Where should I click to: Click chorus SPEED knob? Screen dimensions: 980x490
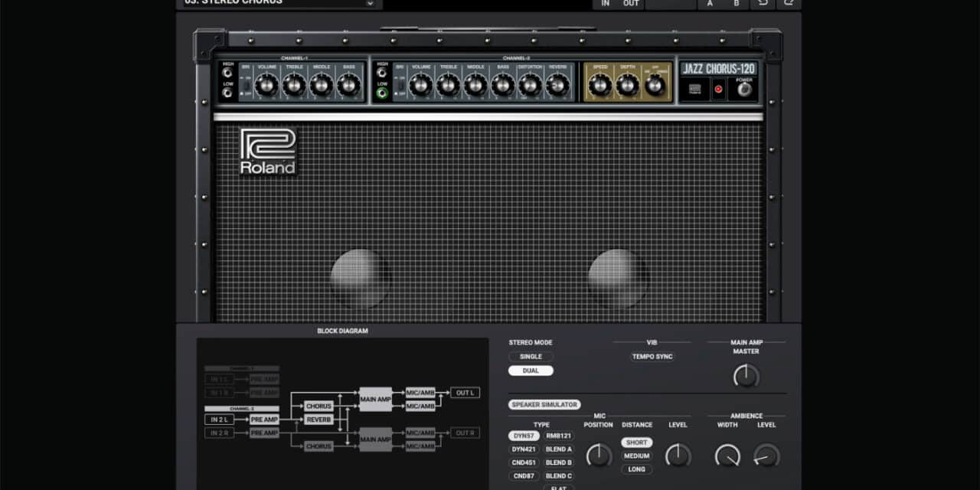(600, 84)
